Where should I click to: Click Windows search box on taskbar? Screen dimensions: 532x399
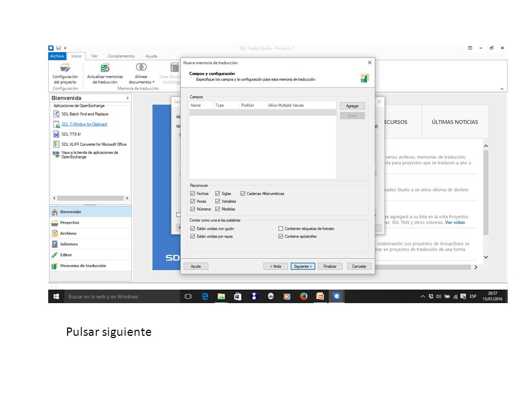122,296
